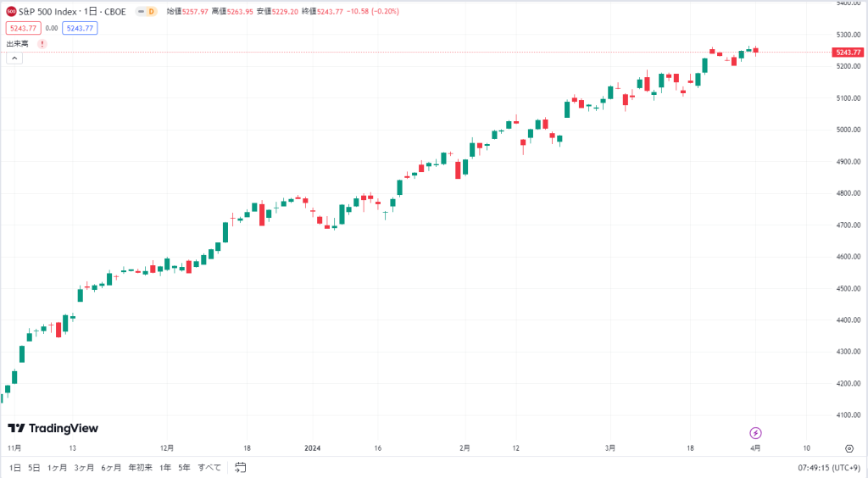This screenshot has width=868, height=478.
Task: Show the すべて full range
Action: 209,468
